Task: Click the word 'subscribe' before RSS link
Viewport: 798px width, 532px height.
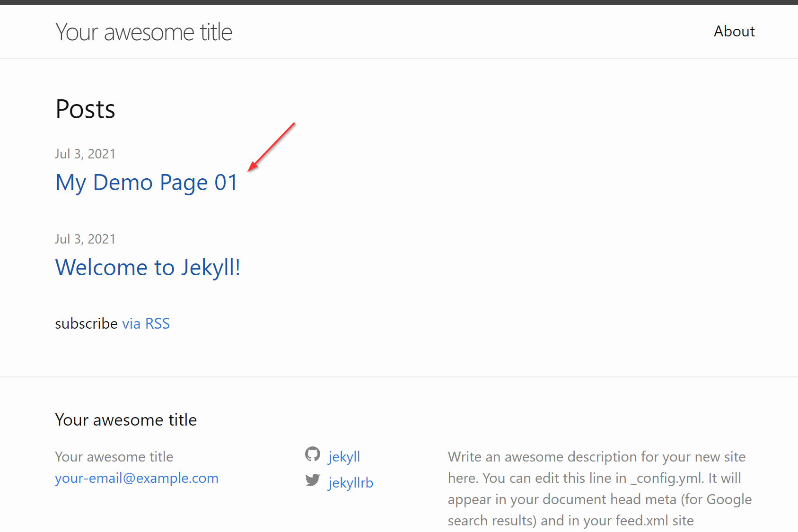Action: tap(87, 323)
